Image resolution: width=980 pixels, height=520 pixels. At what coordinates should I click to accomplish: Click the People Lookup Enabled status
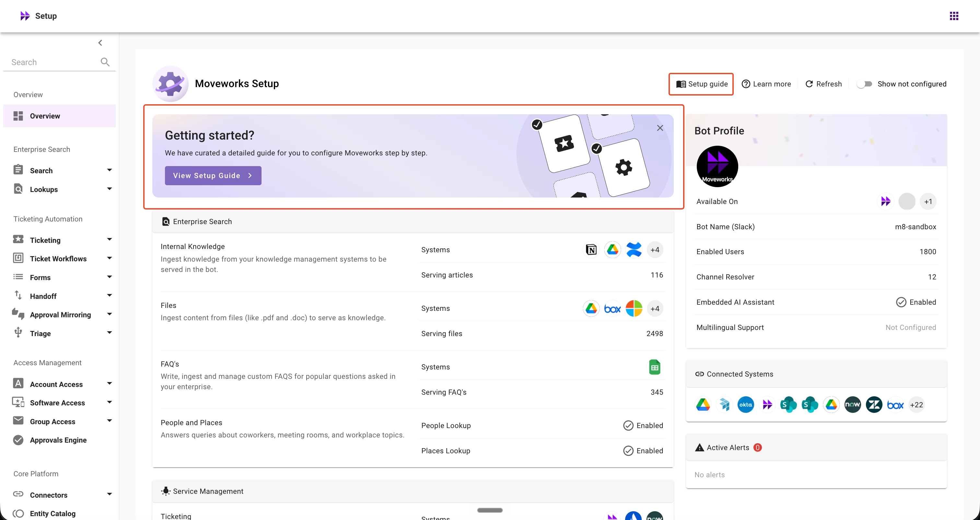[643, 425]
